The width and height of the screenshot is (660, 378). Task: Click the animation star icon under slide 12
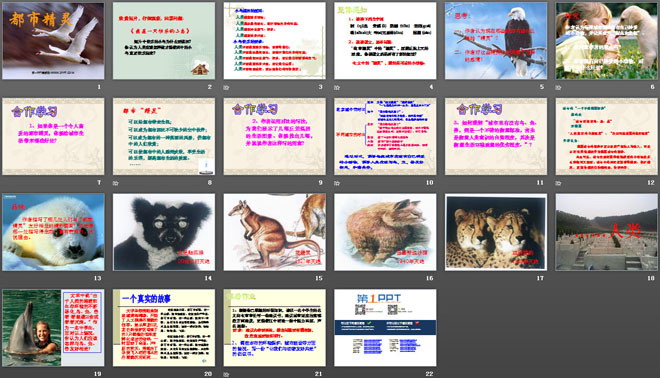559,183
